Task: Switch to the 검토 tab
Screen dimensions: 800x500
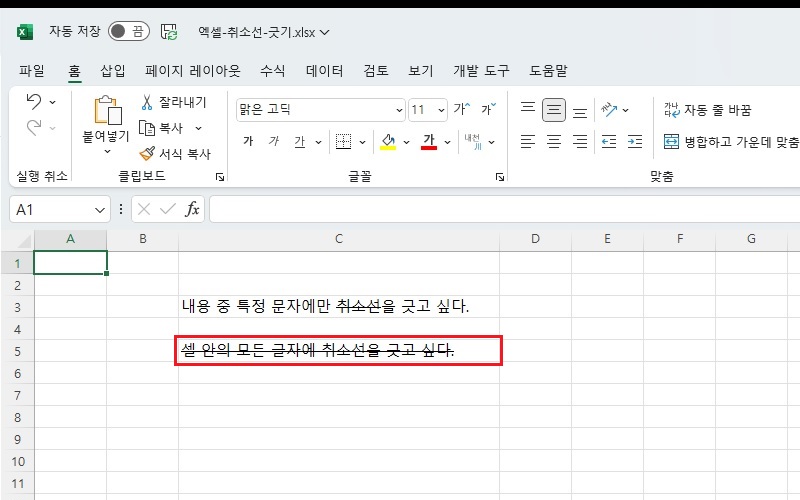Action: (376, 70)
